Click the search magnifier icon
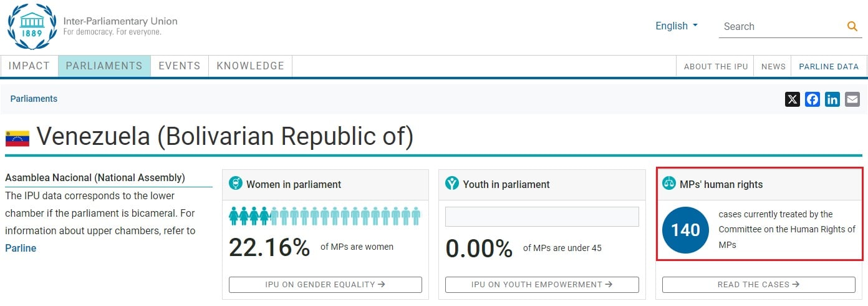The image size is (868, 306). click(852, 26)
